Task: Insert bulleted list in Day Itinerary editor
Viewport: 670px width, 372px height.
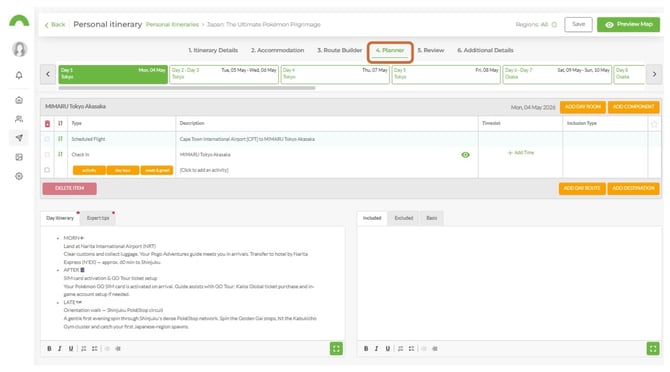Action: click(95, 349)
